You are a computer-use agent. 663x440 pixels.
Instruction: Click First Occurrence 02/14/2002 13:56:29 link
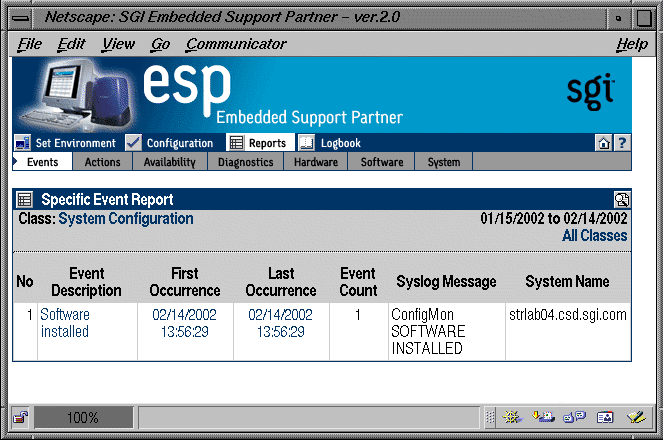184,323
